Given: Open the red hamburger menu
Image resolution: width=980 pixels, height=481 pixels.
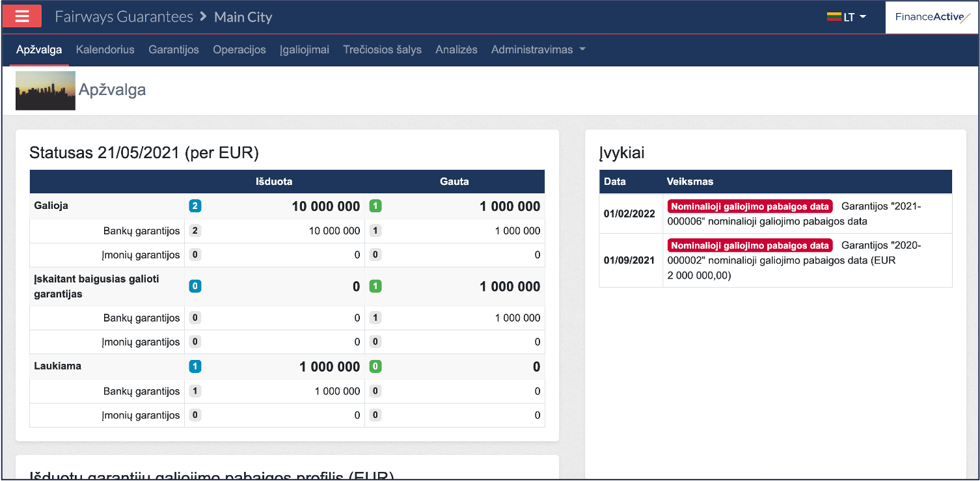Looking at the screenshot, I should (22, 16).
